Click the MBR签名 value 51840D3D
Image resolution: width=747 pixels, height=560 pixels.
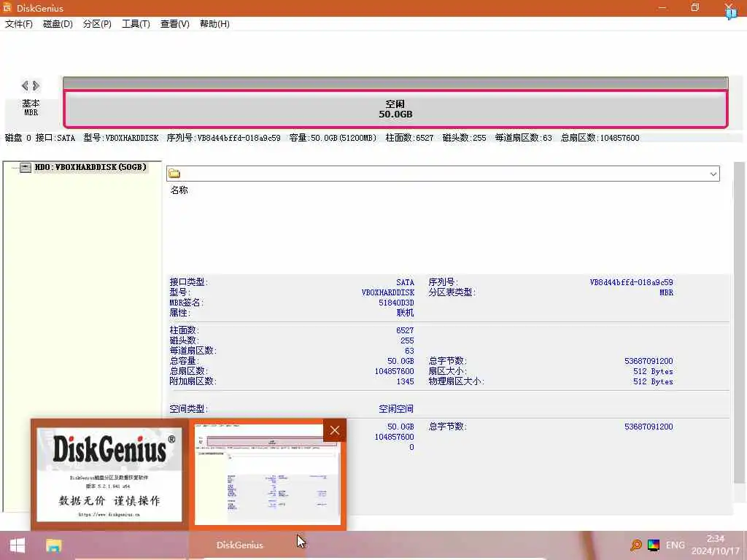(396, 303)
